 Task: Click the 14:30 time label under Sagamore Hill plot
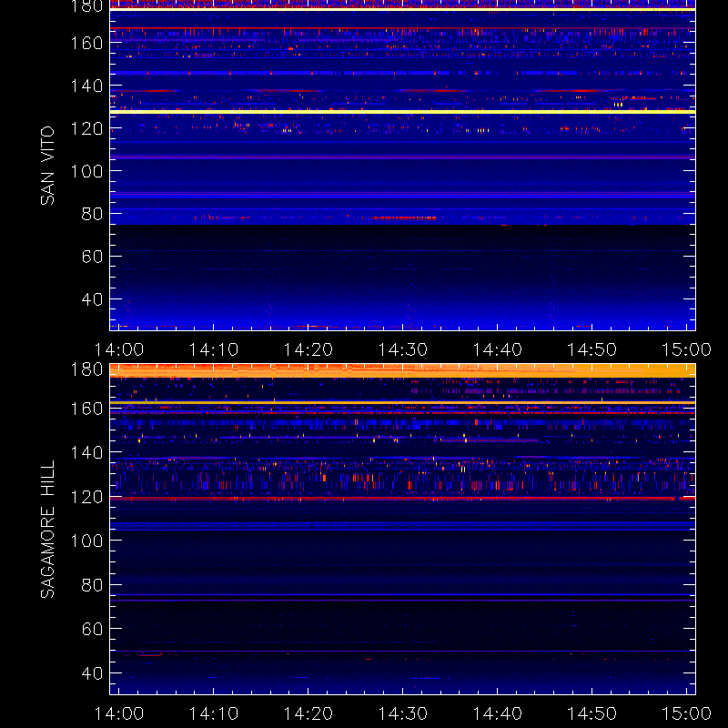(x=402, y=713)
